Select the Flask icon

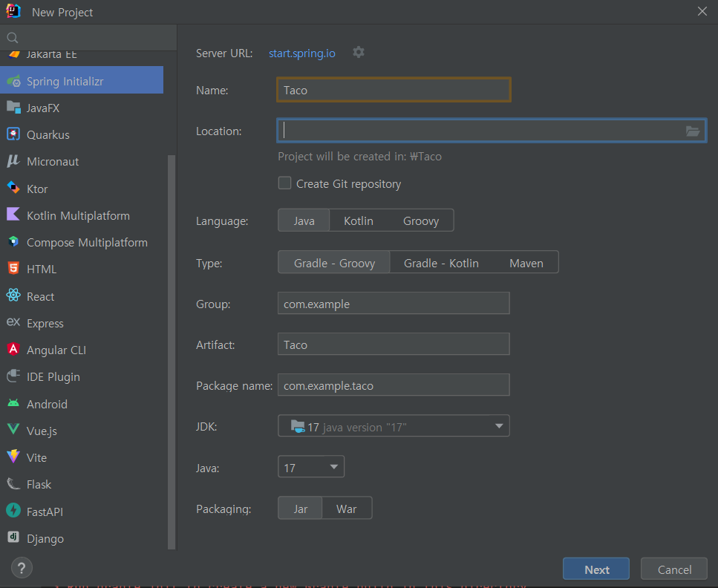14,484
